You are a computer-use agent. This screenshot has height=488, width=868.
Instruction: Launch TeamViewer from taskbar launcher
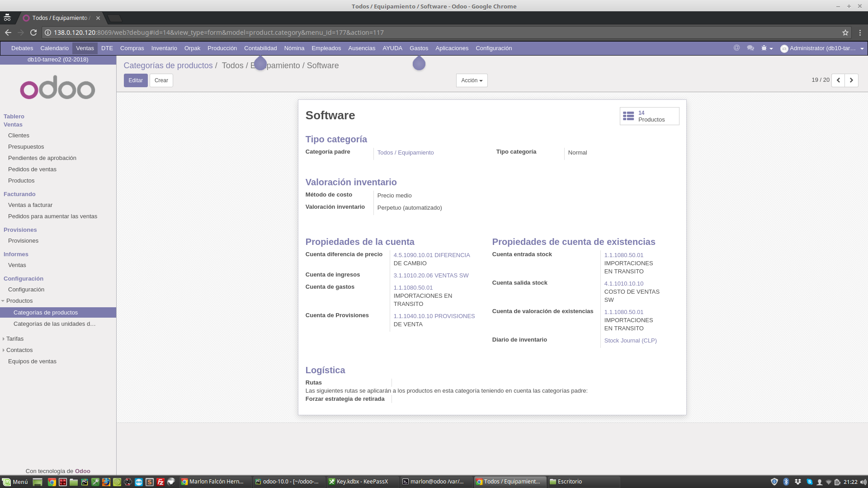(139, 482)
